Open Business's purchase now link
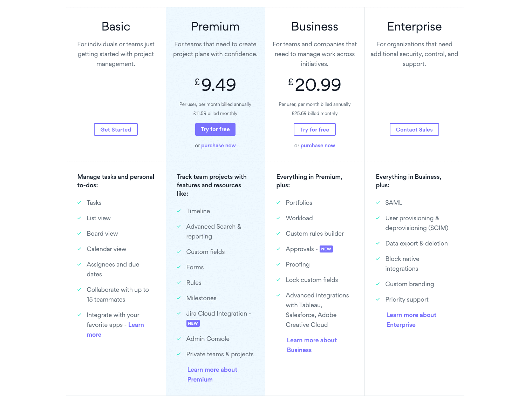532x404 pixels. pyautogui.click(x=318, y=146)
